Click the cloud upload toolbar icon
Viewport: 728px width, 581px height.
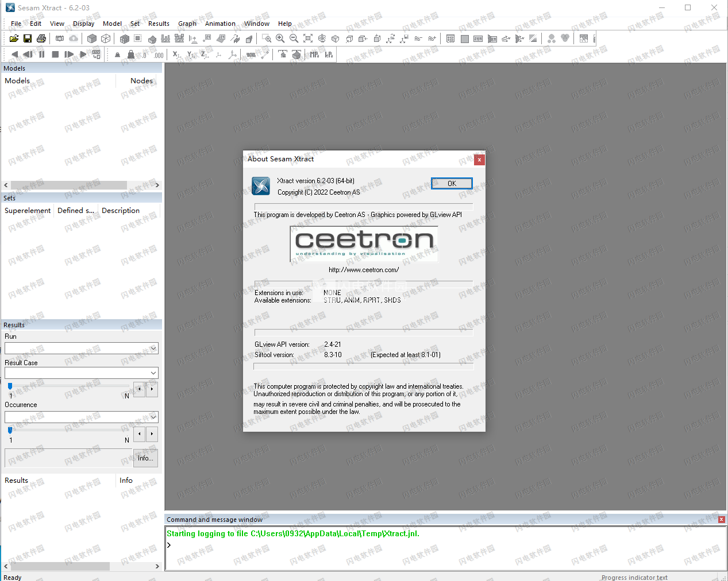[x=74, y=38]
